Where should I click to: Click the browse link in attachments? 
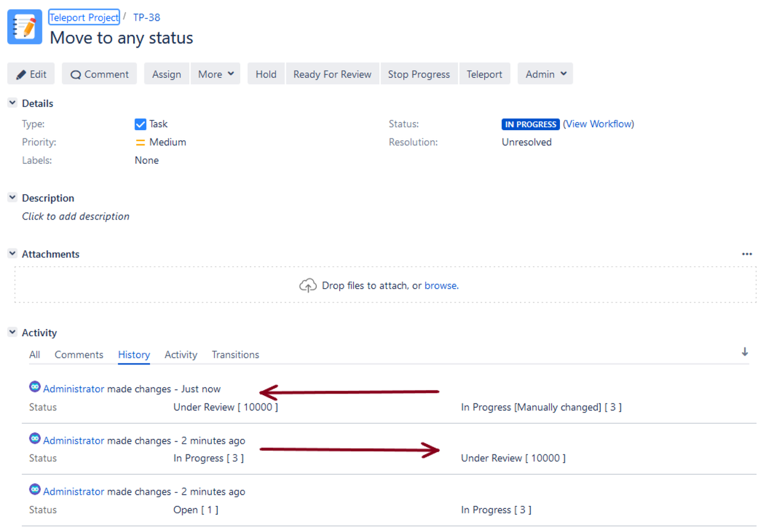[440, 285]
